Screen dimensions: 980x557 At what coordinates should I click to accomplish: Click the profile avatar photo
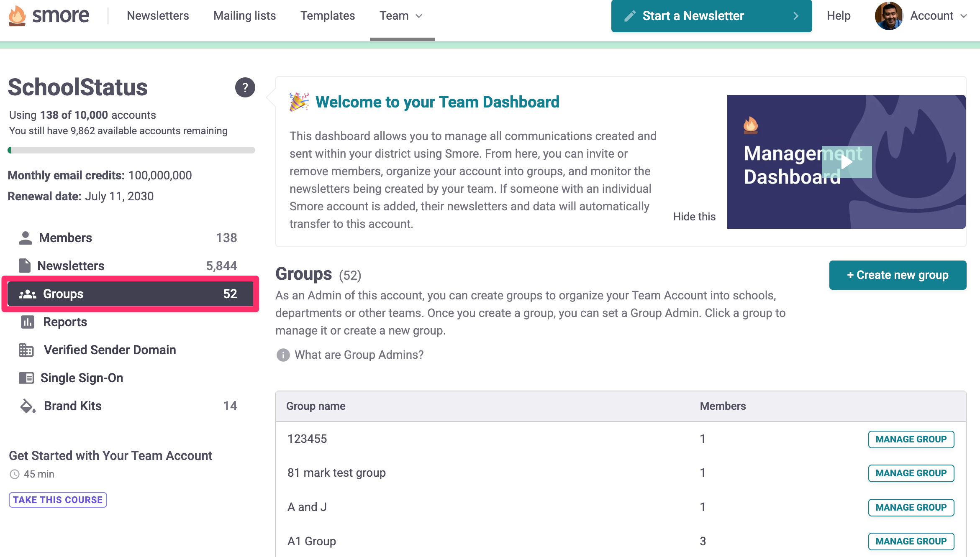coord(889,16)
